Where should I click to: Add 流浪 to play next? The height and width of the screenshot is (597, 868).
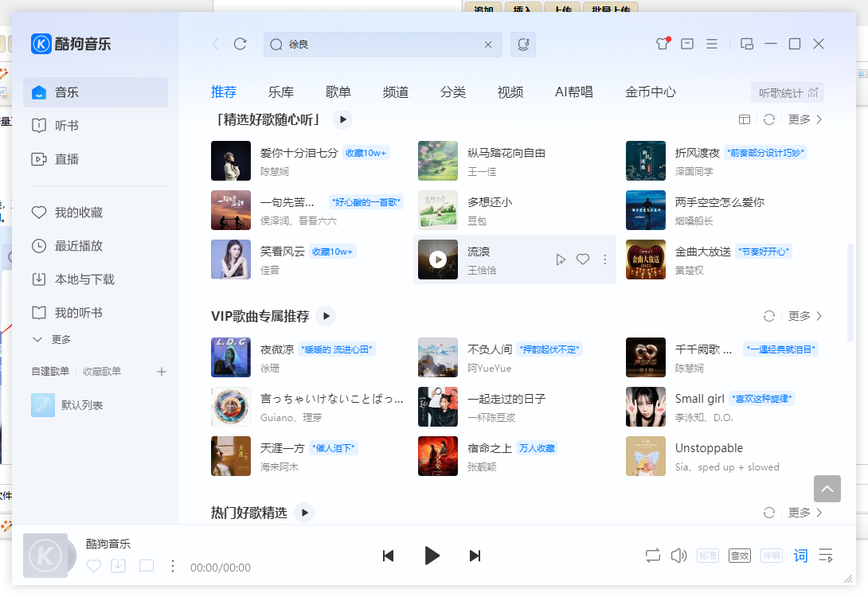561,259
